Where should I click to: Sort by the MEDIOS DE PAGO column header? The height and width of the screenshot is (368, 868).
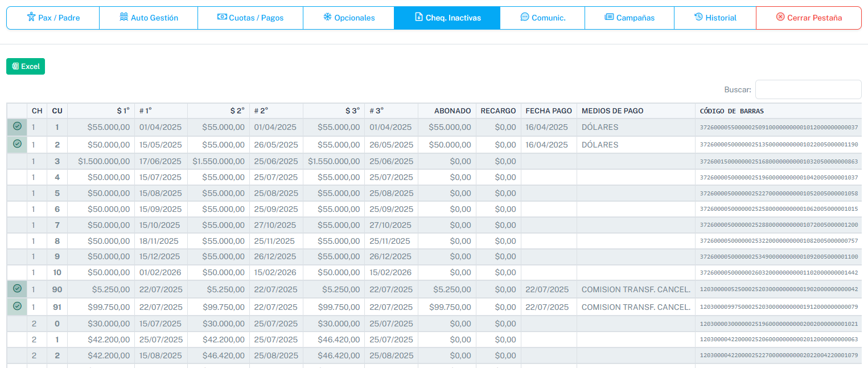(x=636, y=111)
